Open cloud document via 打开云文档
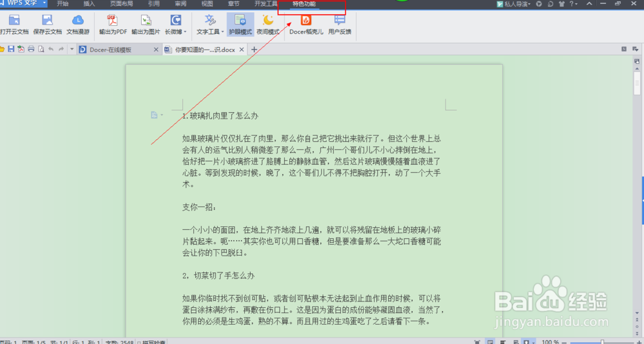Screen dimensions: 644x344 point(14,24)
